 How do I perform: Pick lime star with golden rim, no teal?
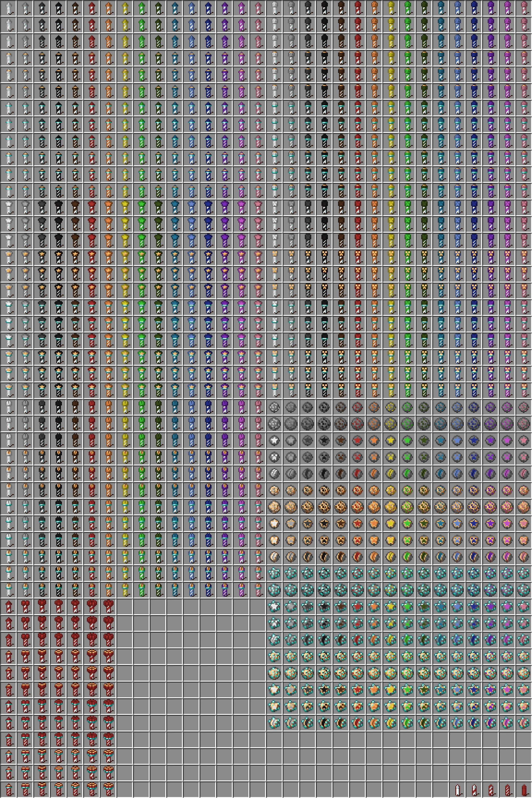[407, 523]
